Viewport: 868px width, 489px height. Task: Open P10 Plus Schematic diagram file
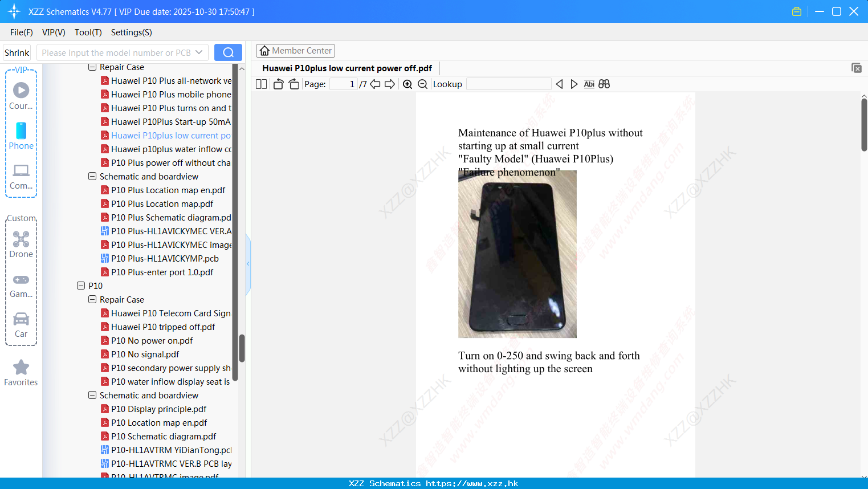[x=166, y=218]
